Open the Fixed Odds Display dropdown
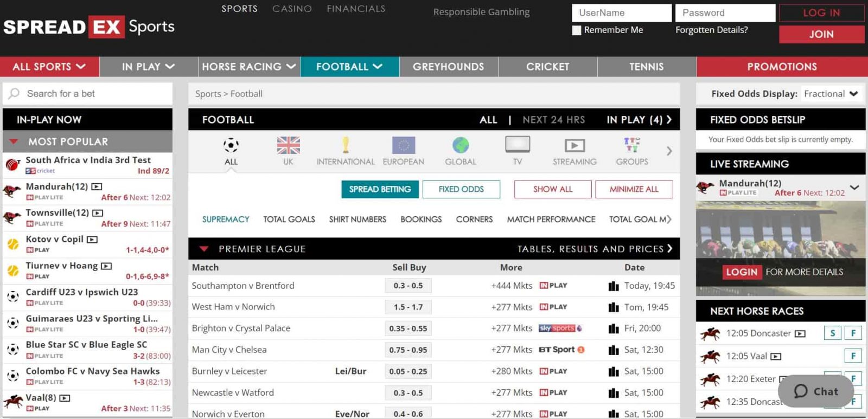 (x=831, y=94)
